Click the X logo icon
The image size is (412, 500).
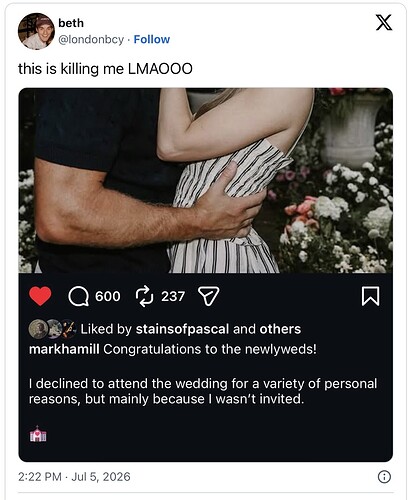(x=384, y=23)
